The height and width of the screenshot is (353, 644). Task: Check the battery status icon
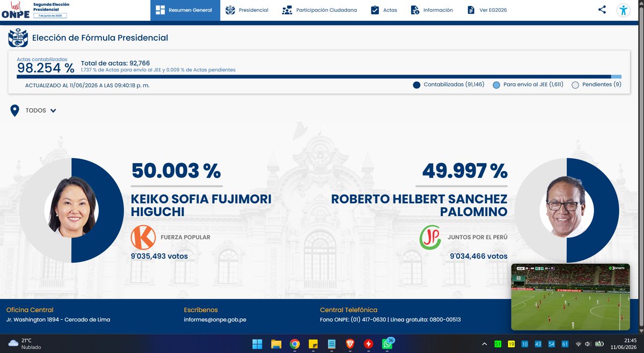[x=599, y=344]
